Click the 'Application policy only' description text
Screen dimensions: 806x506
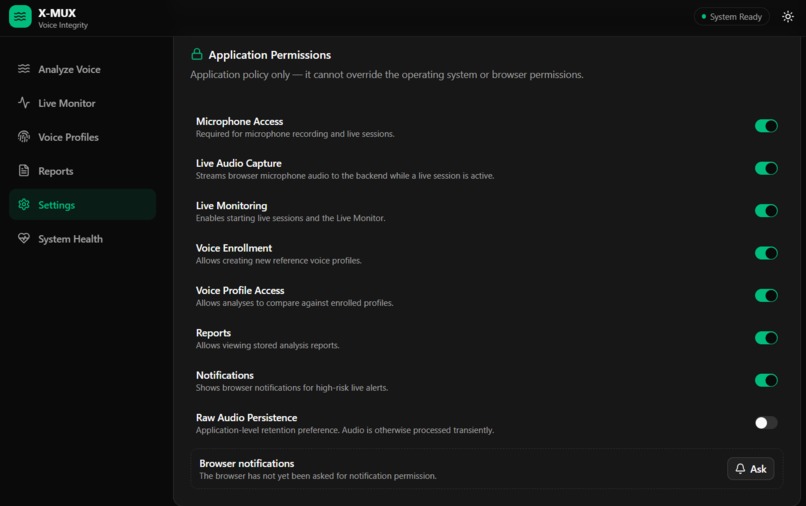point(387,75)
